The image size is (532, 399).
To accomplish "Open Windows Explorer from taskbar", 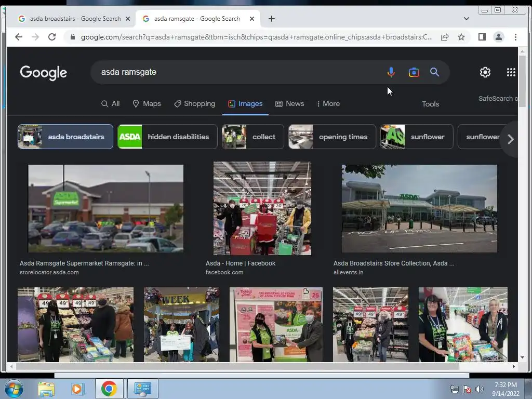I will [46, 389].
